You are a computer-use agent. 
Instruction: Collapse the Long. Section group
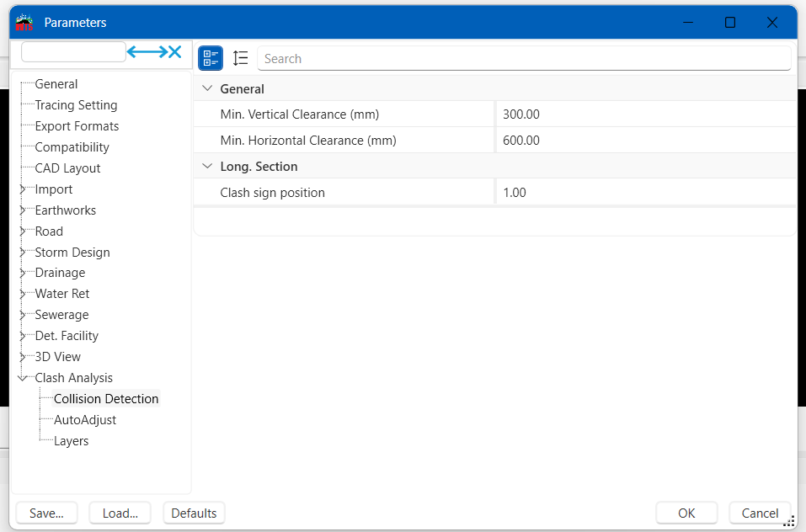tap(207, 167)
